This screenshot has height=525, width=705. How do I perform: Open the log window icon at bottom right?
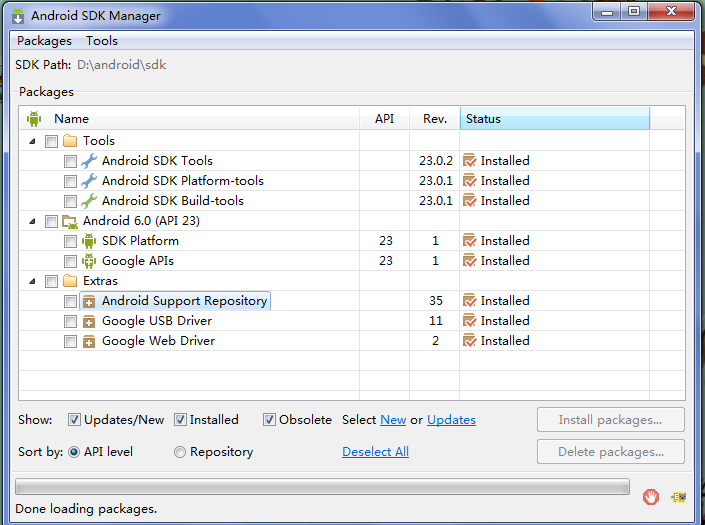click(678, 497)
